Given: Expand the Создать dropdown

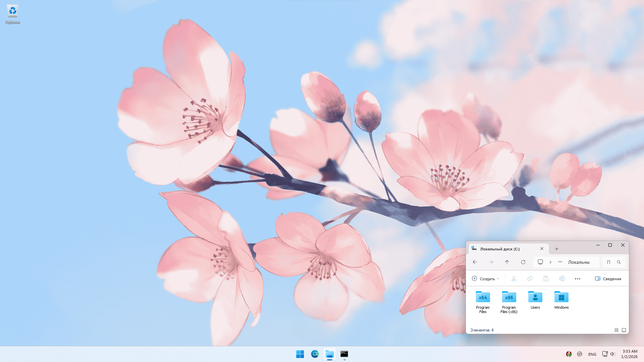Looking at the screenshot, I should [486, 279].
